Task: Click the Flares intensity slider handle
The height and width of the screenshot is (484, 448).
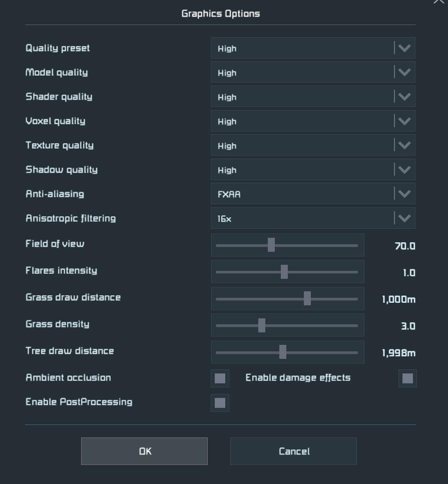Action: point(284,272)
